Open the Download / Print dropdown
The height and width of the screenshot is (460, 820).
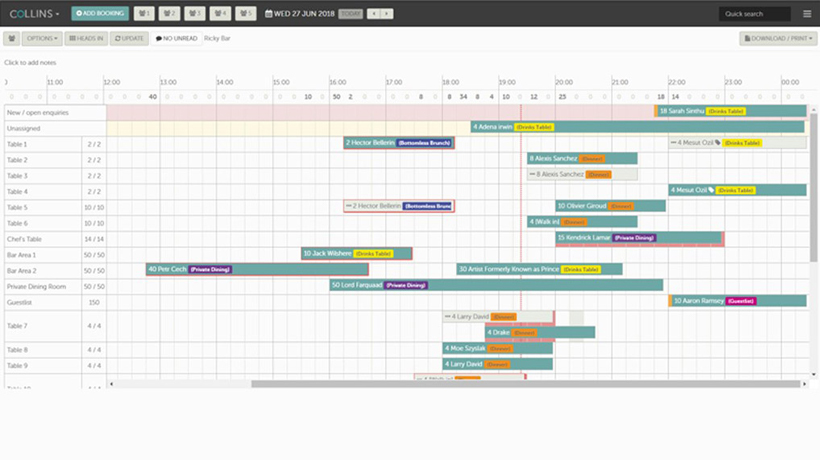click(777, 38)
